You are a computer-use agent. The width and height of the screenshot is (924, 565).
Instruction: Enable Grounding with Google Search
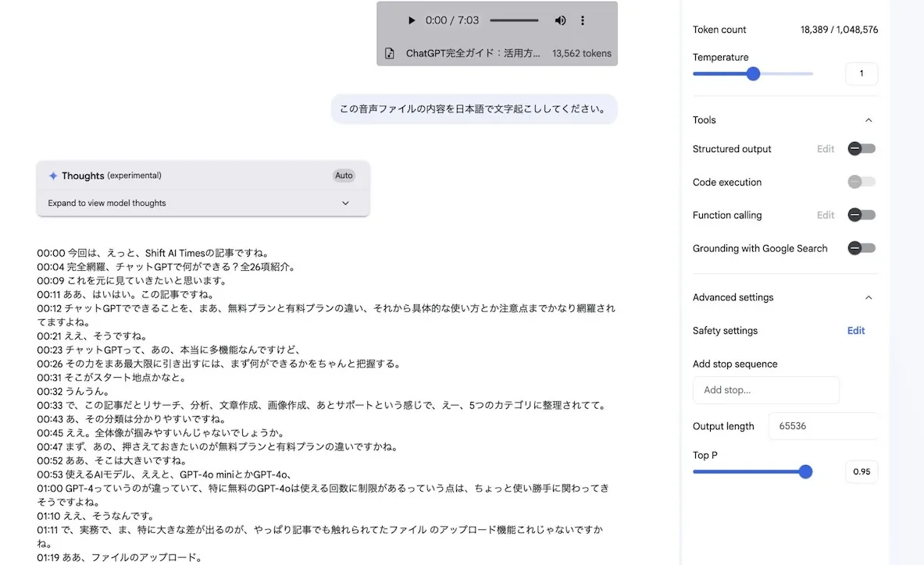(x=861, y=247)
